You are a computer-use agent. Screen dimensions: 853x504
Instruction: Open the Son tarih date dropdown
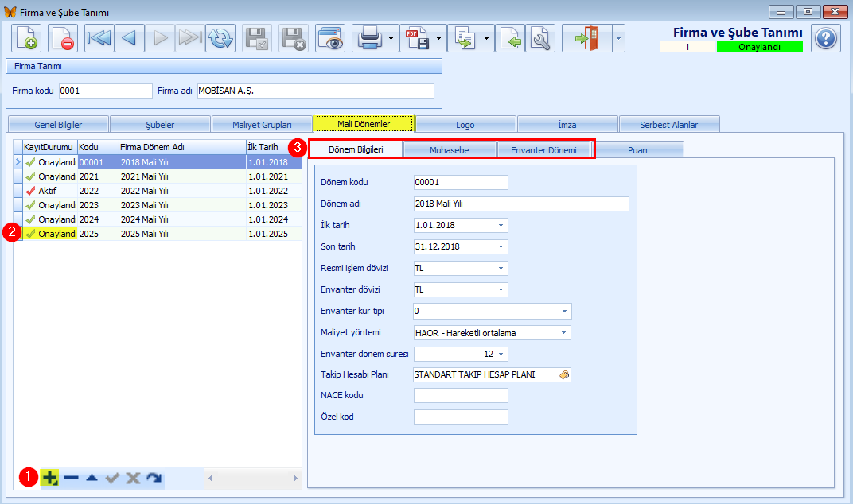tap(501, 247)
